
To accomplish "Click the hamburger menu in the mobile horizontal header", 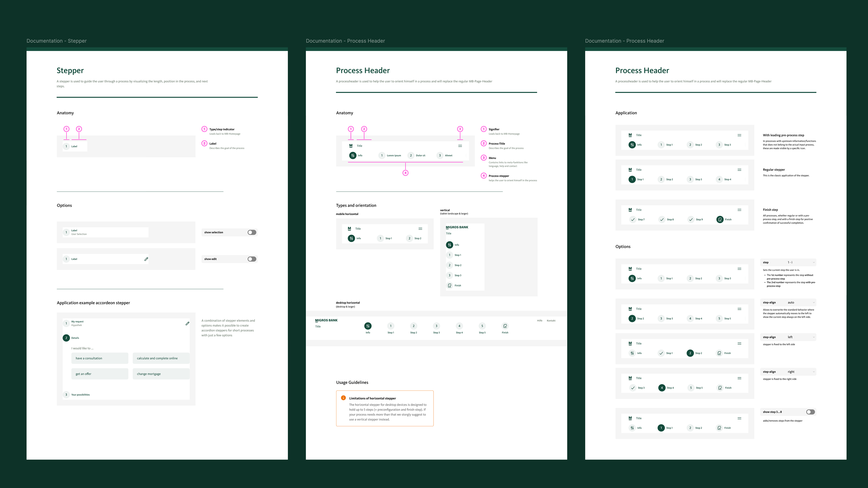I will (420, 229).
